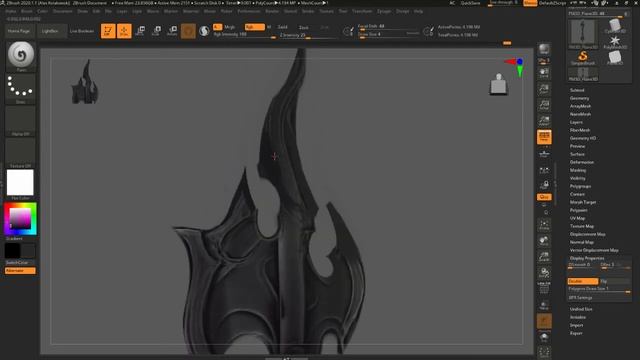Viewport: 640px width, 360px height.
Task: Select the Move transform tool
Action: coord(140,31)
